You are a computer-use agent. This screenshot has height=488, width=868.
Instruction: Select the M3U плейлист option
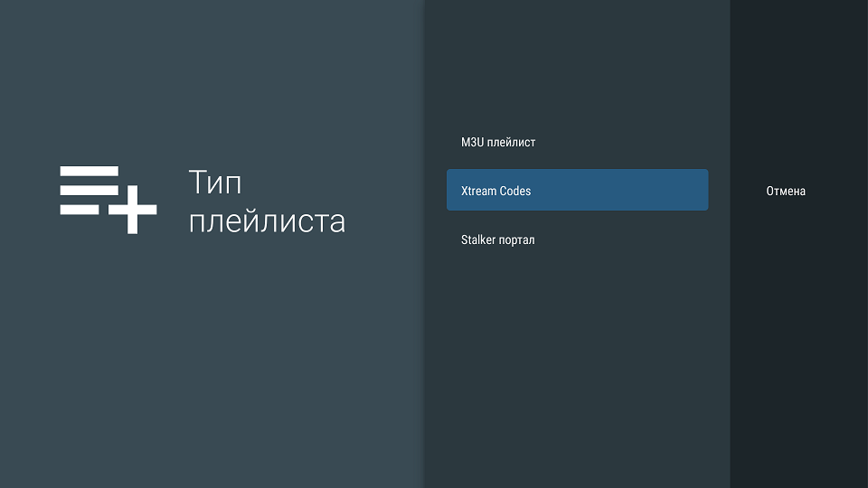(498, 142)
